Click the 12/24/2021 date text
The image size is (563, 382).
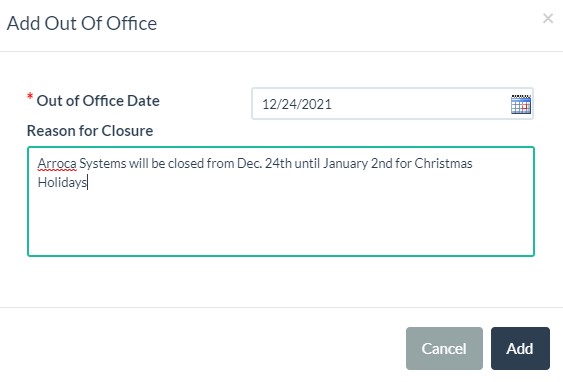[x=297, y=104]
